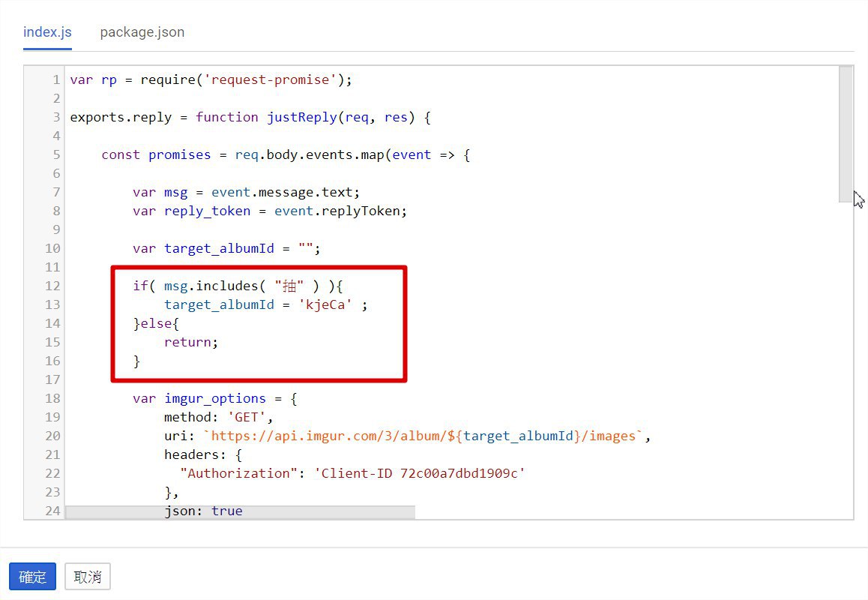Place cursor on the require('request-promise') line

tap(210, 79)
